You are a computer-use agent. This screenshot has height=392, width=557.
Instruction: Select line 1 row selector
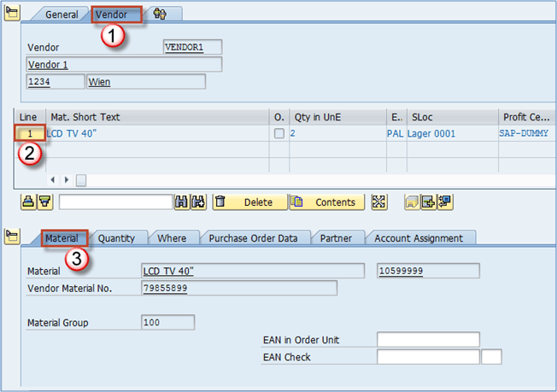pyautogui.click(x=30, y=134)
